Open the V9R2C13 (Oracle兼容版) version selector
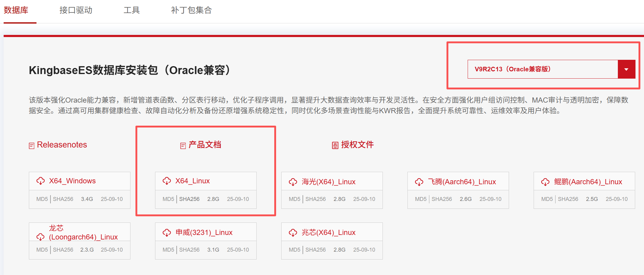The height and width of the screenshot is (275, 644). pos(542,70)
